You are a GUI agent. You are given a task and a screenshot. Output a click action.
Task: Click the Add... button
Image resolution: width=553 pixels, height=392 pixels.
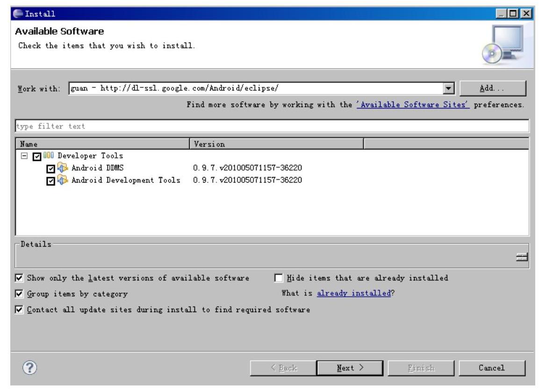click(x=492, y=88)
